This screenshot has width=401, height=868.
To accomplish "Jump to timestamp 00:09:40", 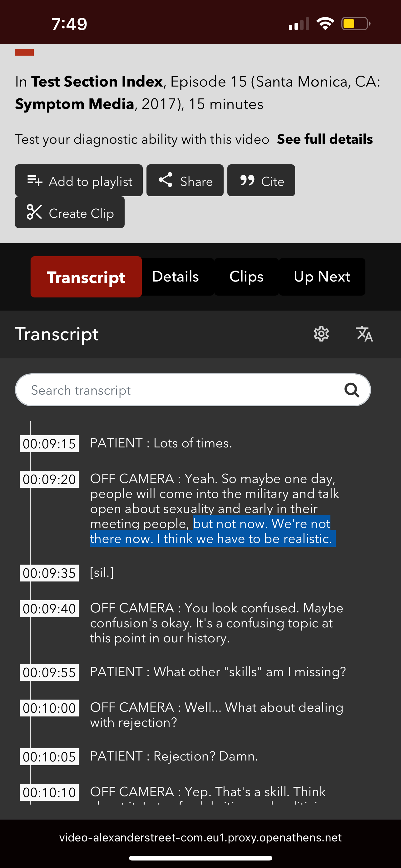I will 49,609.
